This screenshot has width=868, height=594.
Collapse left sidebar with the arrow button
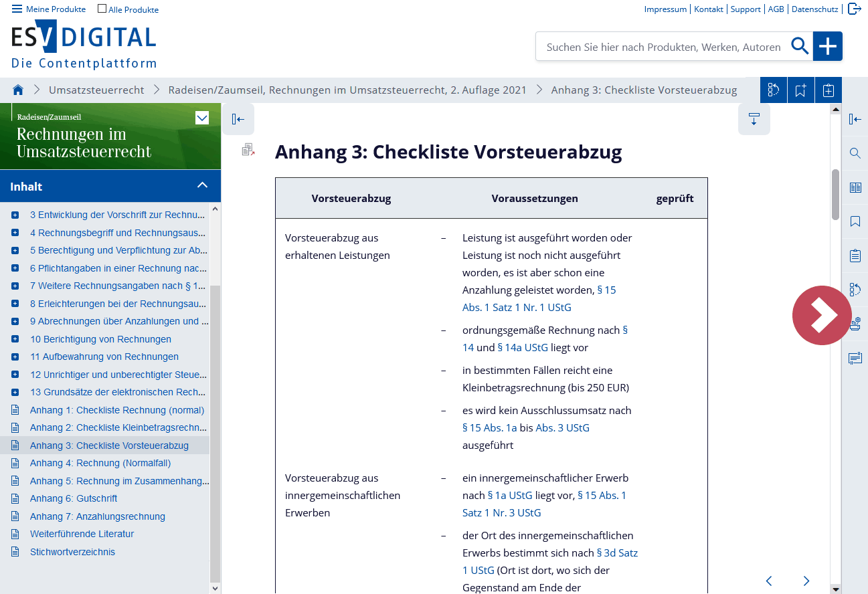click(238, 119)
